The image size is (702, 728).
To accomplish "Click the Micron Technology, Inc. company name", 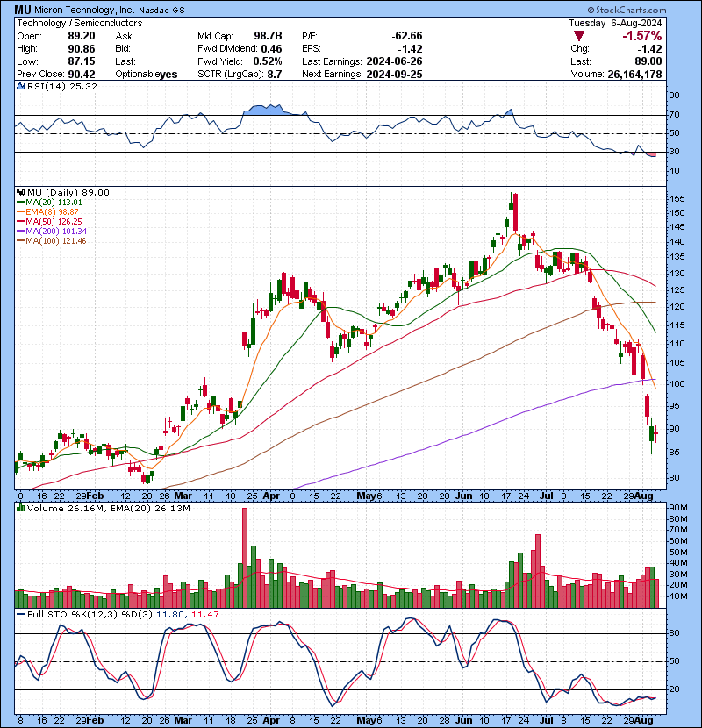I will pyautogui.click(x=84, y=10).
